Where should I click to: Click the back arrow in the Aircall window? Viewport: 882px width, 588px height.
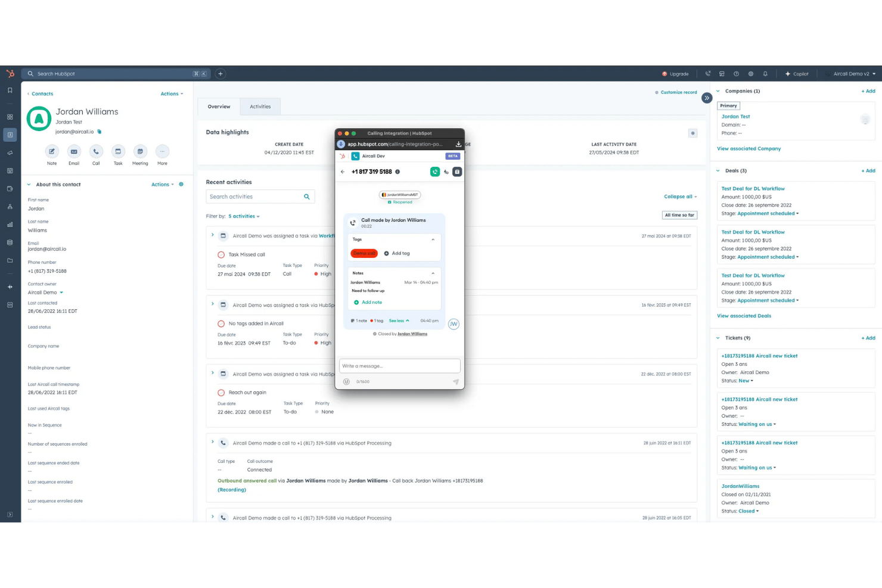(x=343, y=172)
